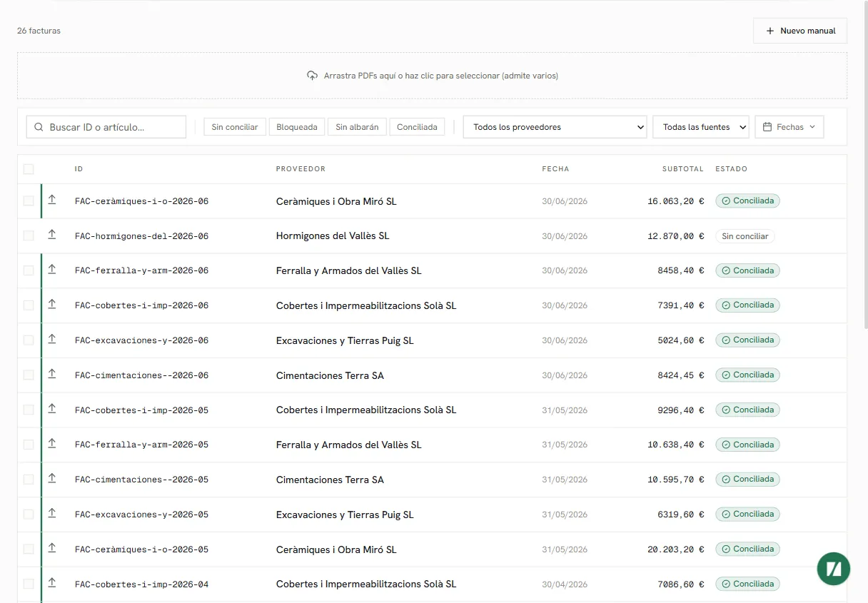Viewport: 868px width, 603px height.
Task: Click upload icon for FAC-ceràmiques-i-o-2026-05
Action: point(52,549)
